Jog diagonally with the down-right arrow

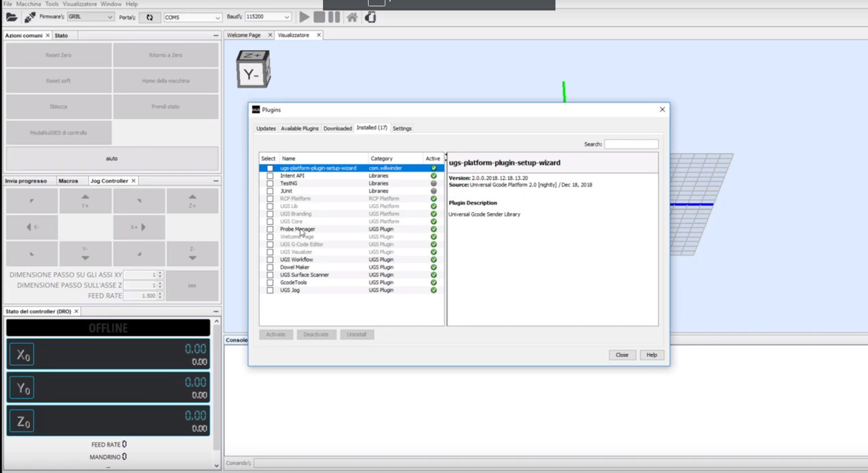click(x=139, y=254)
